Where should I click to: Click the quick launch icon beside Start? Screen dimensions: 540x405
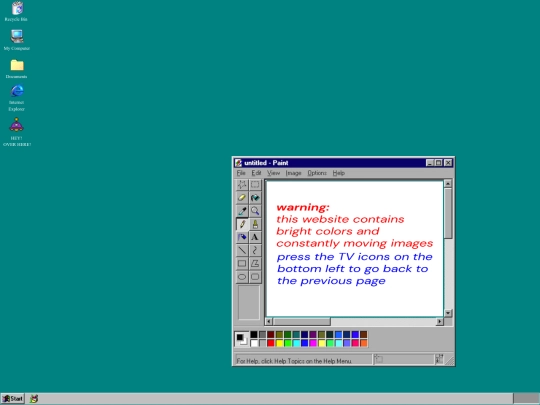click(34, 399)
